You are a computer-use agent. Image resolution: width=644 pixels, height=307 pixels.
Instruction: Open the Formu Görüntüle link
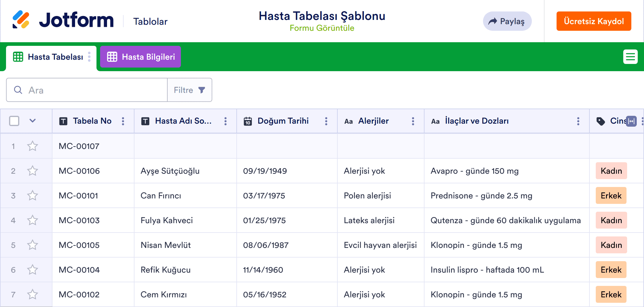point(322,28)
